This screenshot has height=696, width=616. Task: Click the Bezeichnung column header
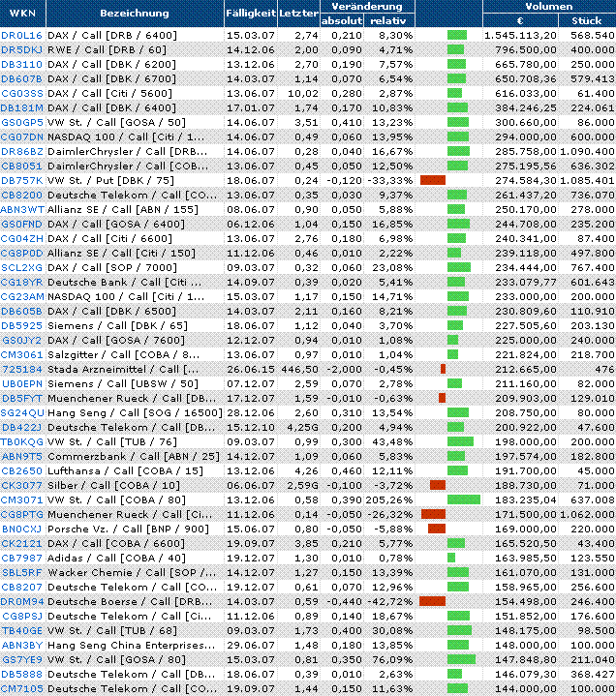[x=135, y=14]
